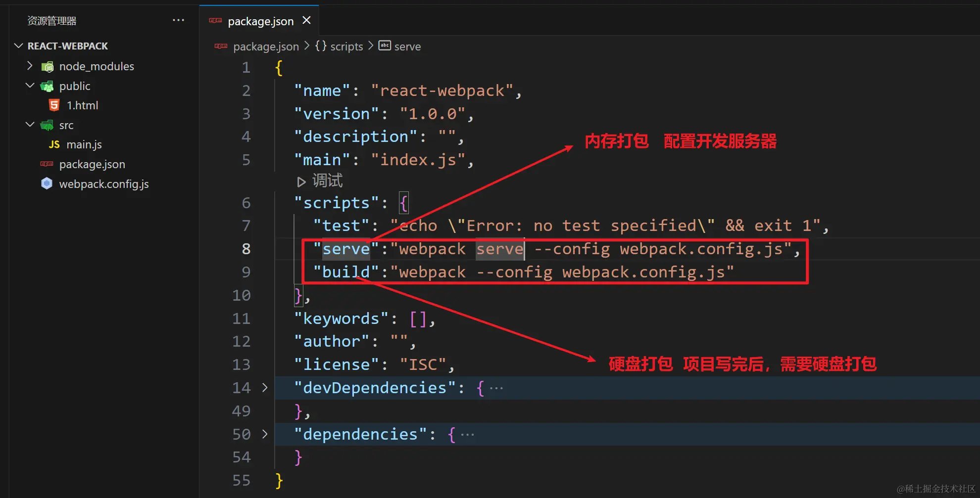Collapse the REACT-WEBPACK root folder
Image resolution: width=980 pixels, height=498 pixels.
(x=19, y=46)
